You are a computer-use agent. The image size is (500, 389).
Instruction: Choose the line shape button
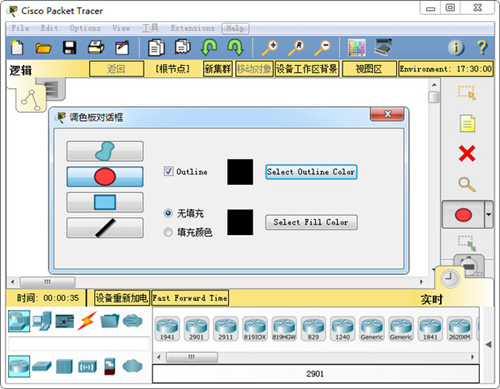[105, 228]
